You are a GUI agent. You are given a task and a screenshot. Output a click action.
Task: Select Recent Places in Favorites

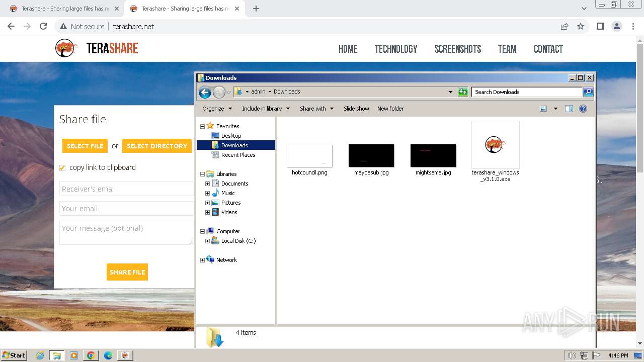[x=238, y=155]
